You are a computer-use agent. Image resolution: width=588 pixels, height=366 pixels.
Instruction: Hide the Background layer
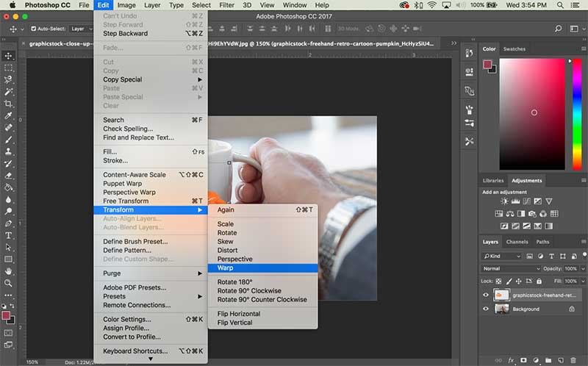(486, 309)
